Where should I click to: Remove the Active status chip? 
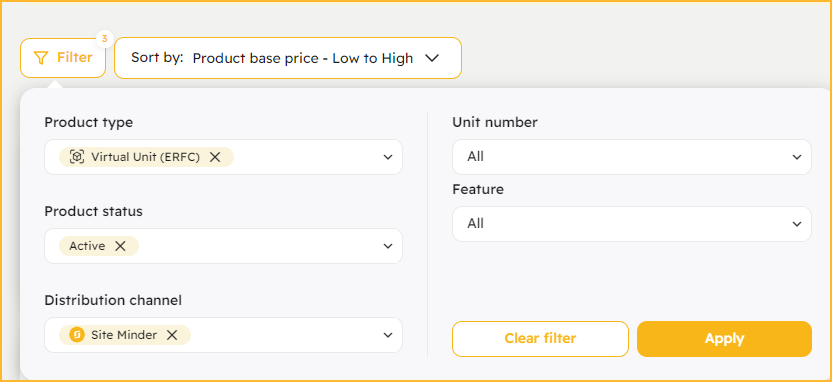120,246
